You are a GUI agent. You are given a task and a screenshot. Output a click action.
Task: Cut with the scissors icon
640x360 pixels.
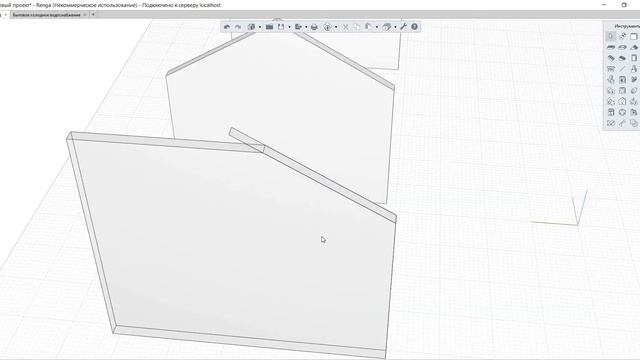point(345,27)
